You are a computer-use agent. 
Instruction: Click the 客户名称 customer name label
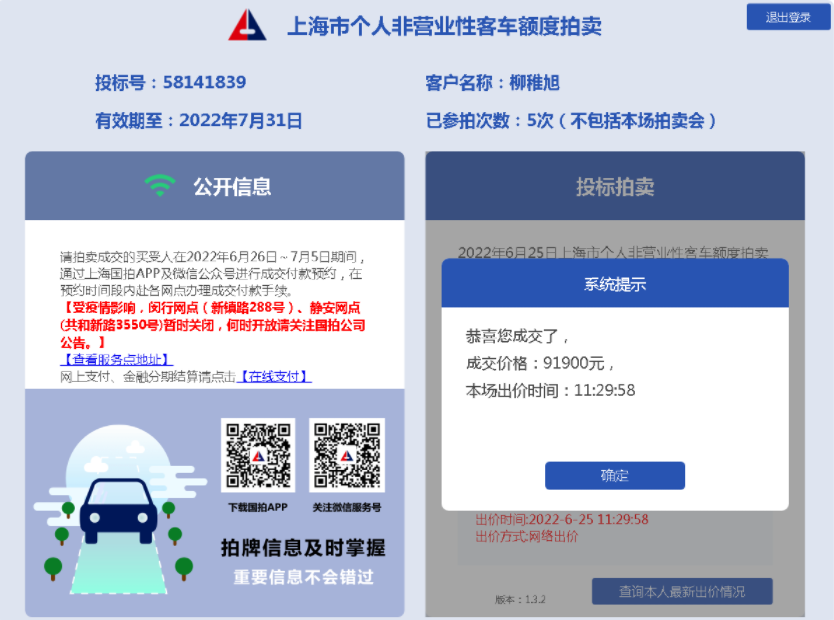click(x=458, y=83)
